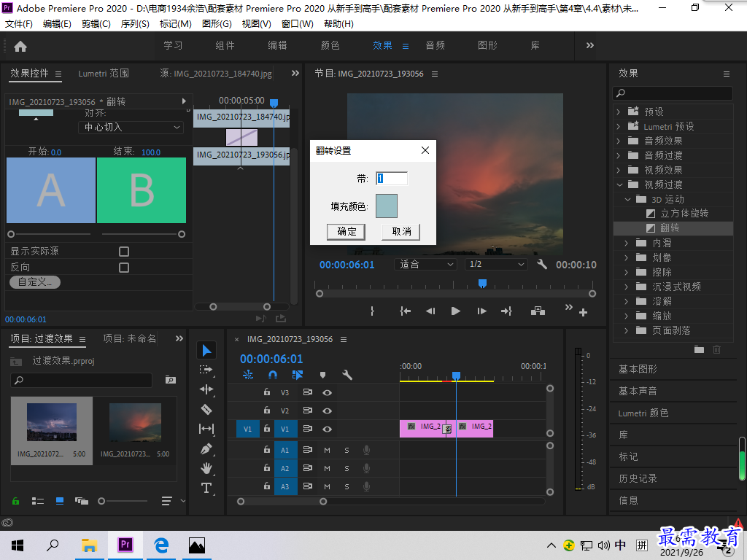Open the 中心切入 alignment dropdown
Image resolution: width=747 pixels, height=560 pixels.
[x=131, y=127]
